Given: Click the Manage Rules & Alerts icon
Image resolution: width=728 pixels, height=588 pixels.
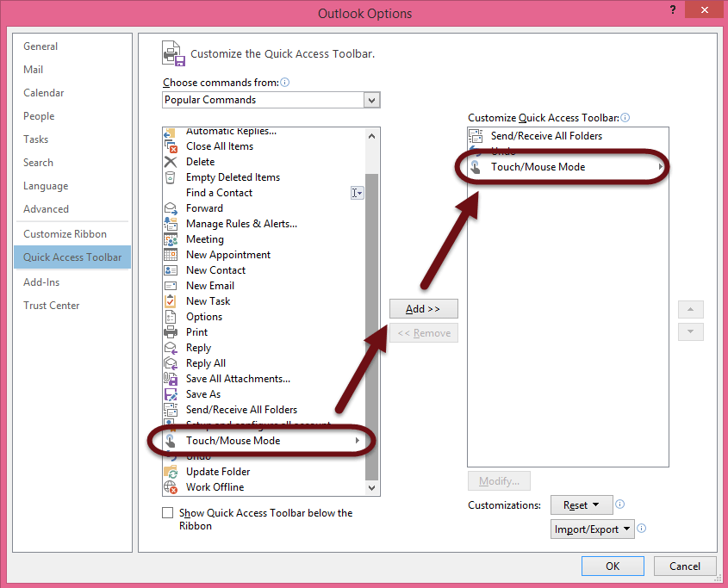Looking at the screenshot, I should (x=171, y=224).
